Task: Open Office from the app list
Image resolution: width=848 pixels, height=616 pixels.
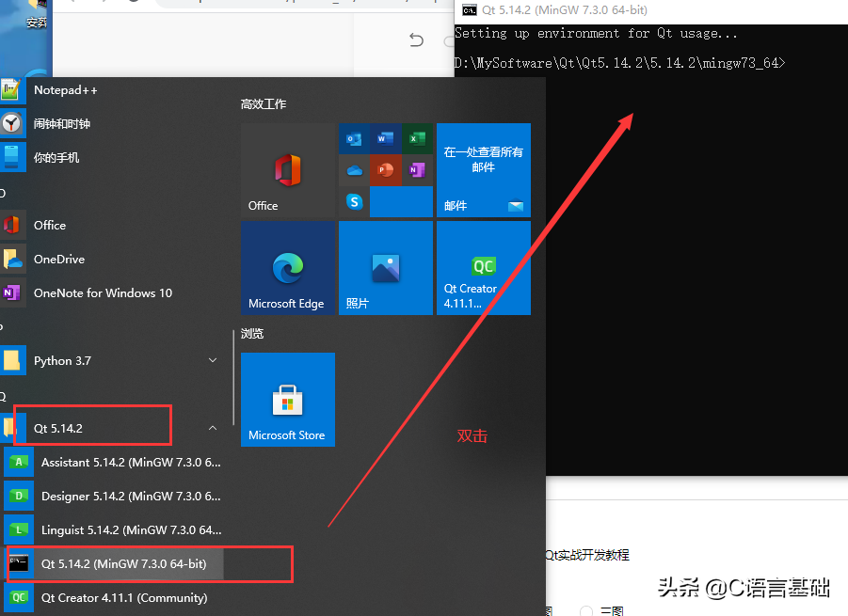Action: 111,226
